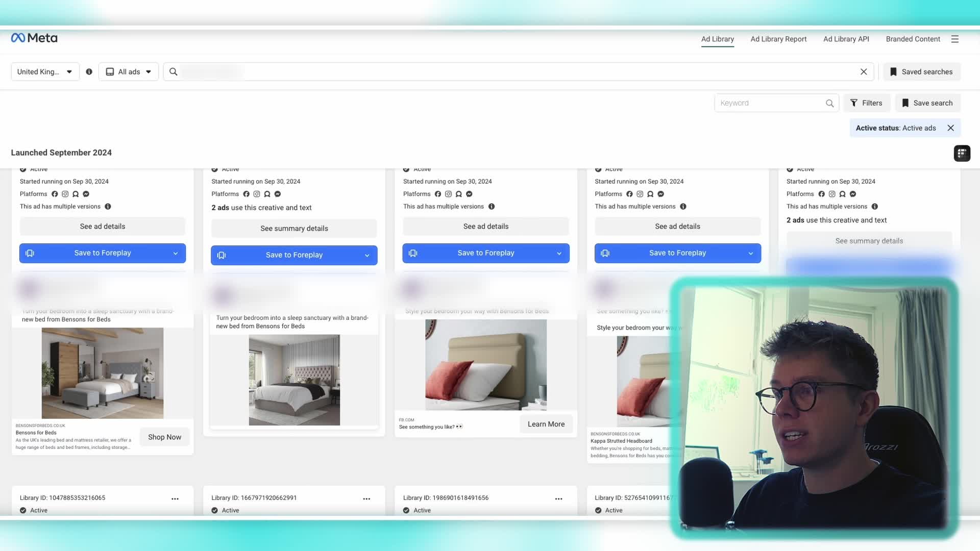980x551 pixels.
Task: Open Saved searches
Action: click(x=922, y=72)
